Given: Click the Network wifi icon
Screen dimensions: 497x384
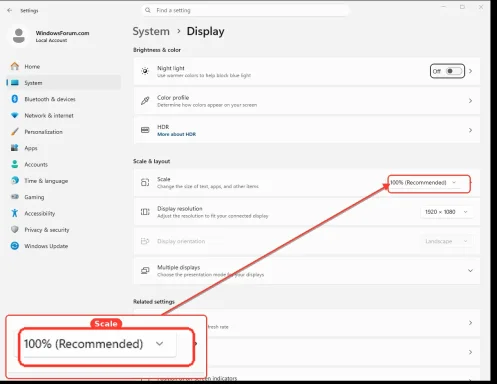Looking at the screenshot, I should coord(15,115).
